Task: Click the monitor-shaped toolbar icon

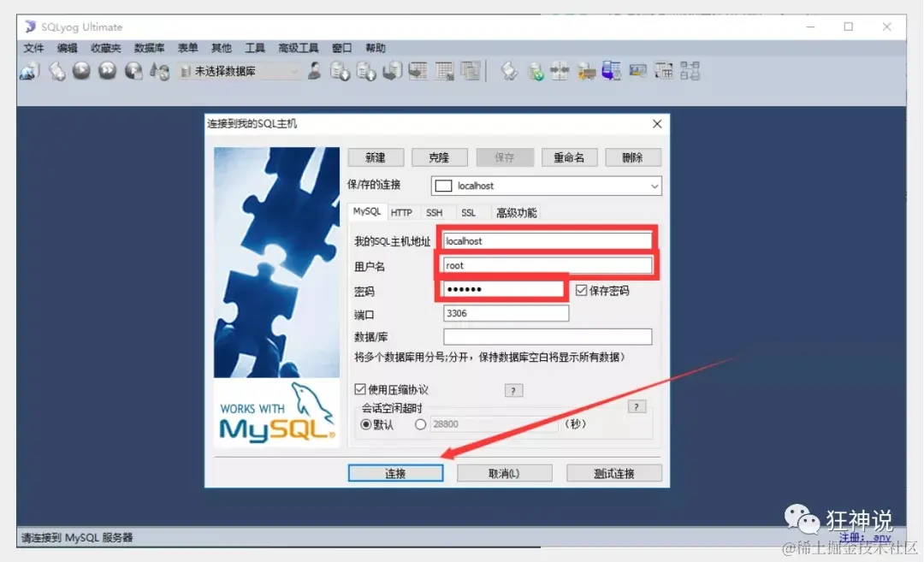Action: tap(637, 71)
